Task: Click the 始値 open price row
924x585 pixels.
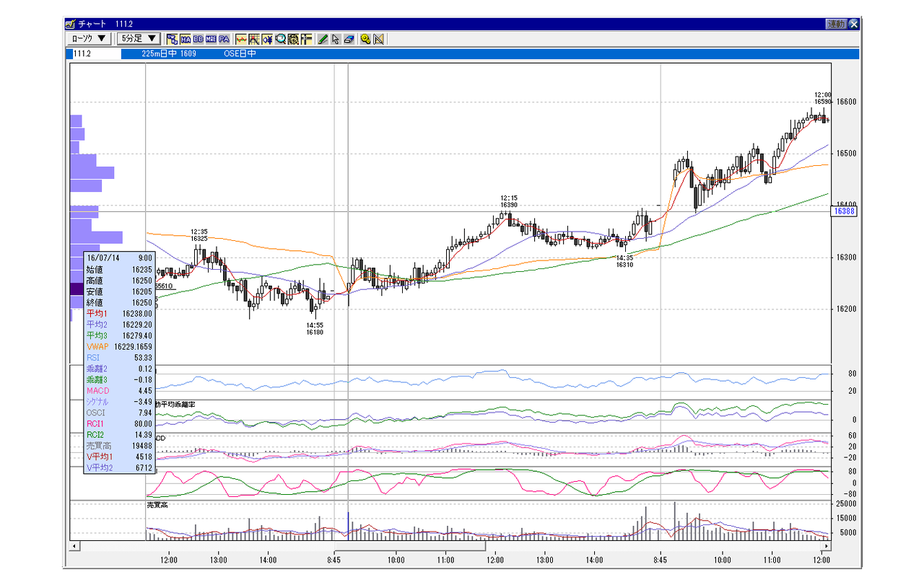Action: 119,269
